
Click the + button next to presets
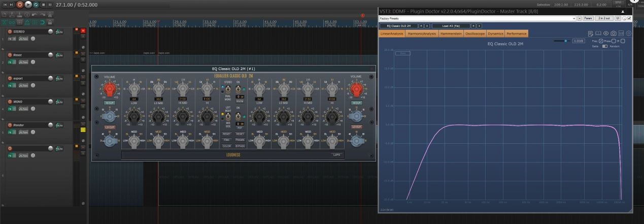580,18
